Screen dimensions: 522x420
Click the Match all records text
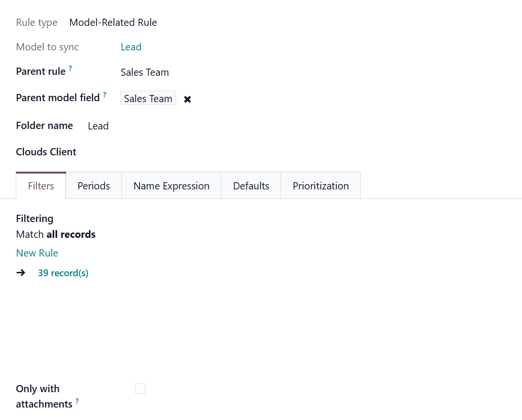(x=56, y=234)
